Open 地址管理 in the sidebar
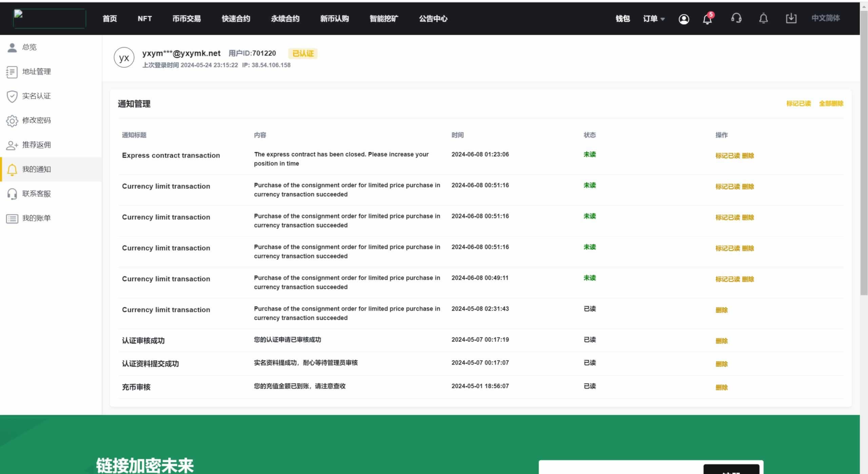This screenshot has width=868, height=474. tap(36, 72)
